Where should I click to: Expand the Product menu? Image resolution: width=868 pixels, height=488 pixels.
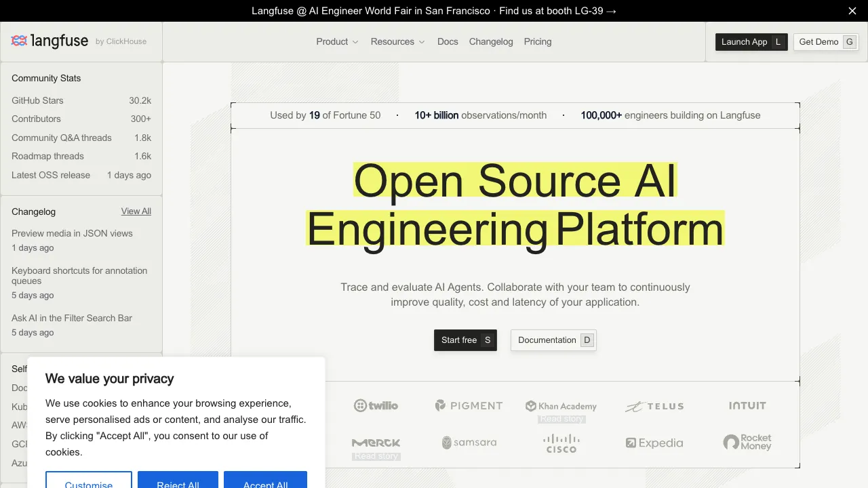337,41
